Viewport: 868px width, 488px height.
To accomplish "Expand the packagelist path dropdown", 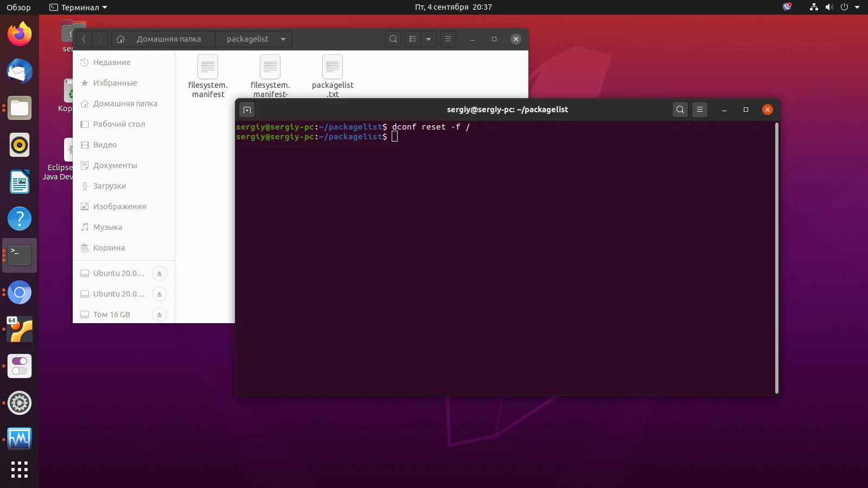I will (283, 39).
